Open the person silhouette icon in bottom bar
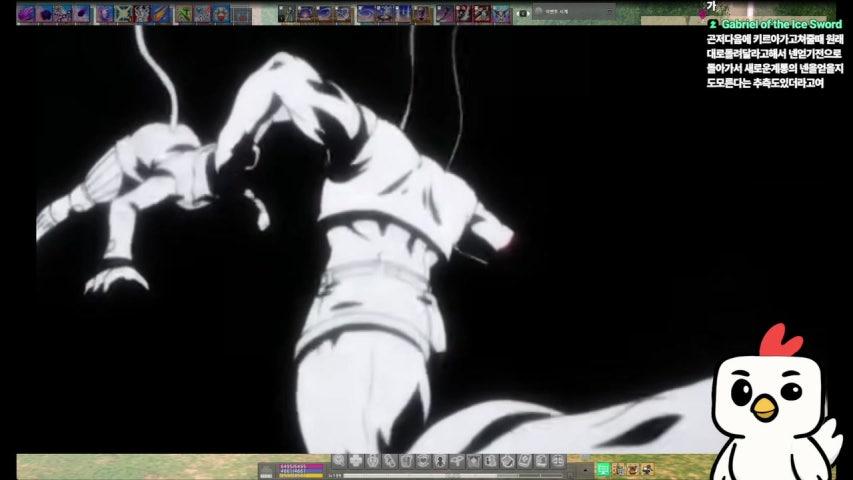Screen dimensions: 853x480 click(440, 461)
